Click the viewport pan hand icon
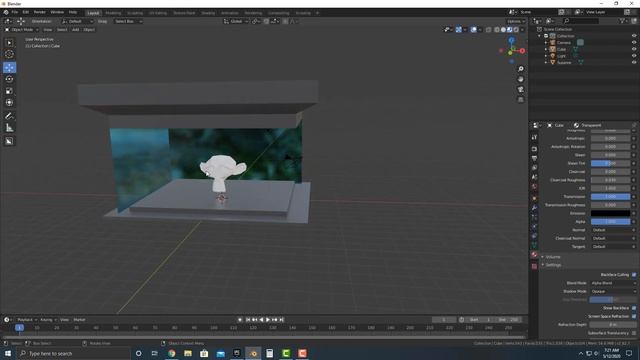 pos(520,79)
